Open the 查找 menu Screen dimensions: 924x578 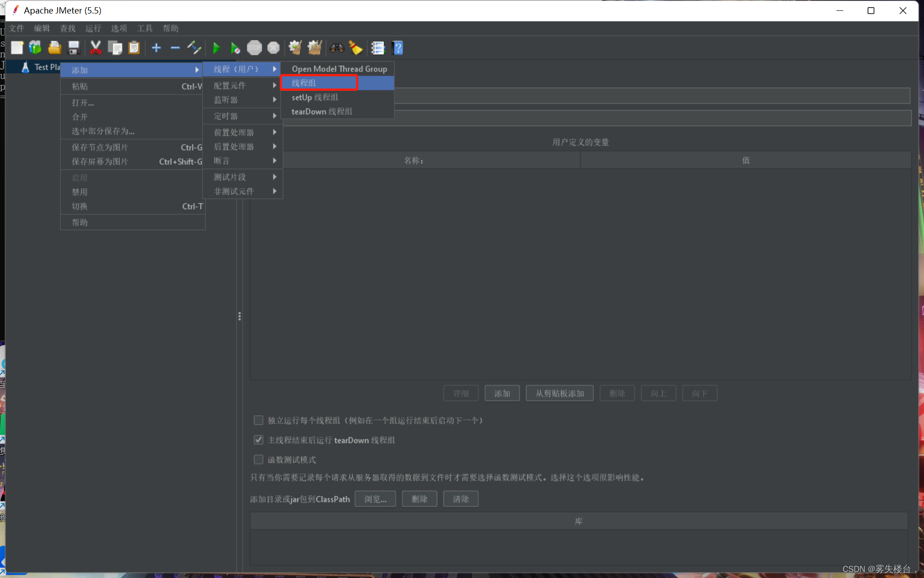(x=68, y=28)
